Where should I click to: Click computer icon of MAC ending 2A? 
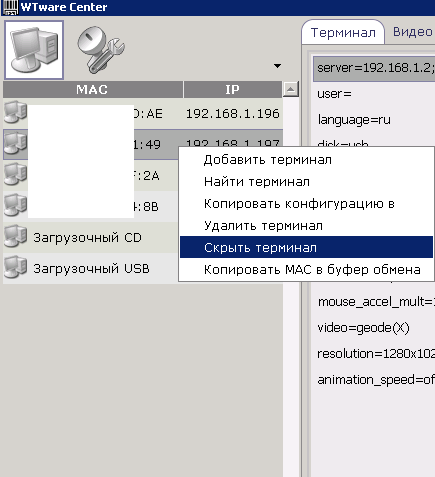click(x=15, y=174)
